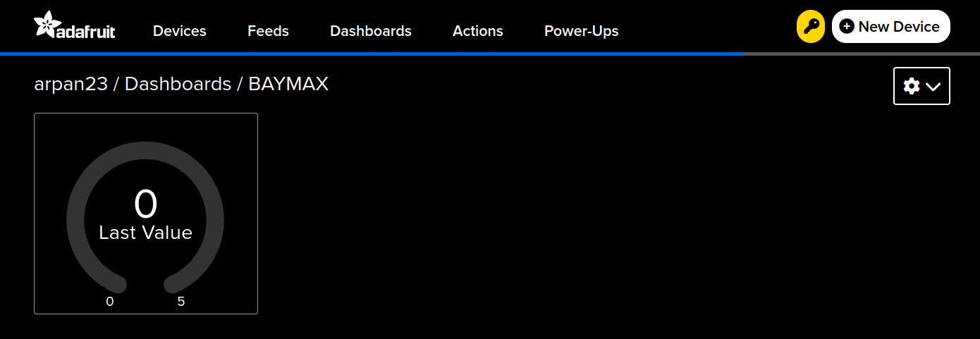Click the Dashboards breadcrumb link

[178, 85]
